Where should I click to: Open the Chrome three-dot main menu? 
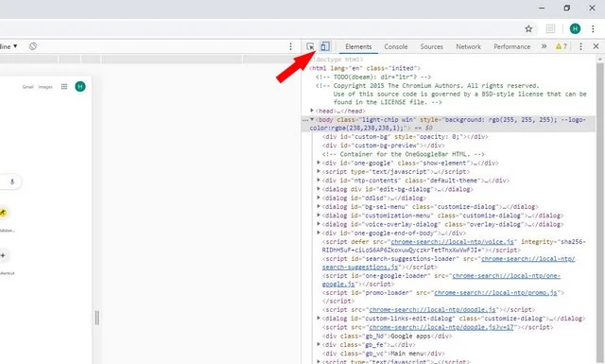tap(593, 28)
